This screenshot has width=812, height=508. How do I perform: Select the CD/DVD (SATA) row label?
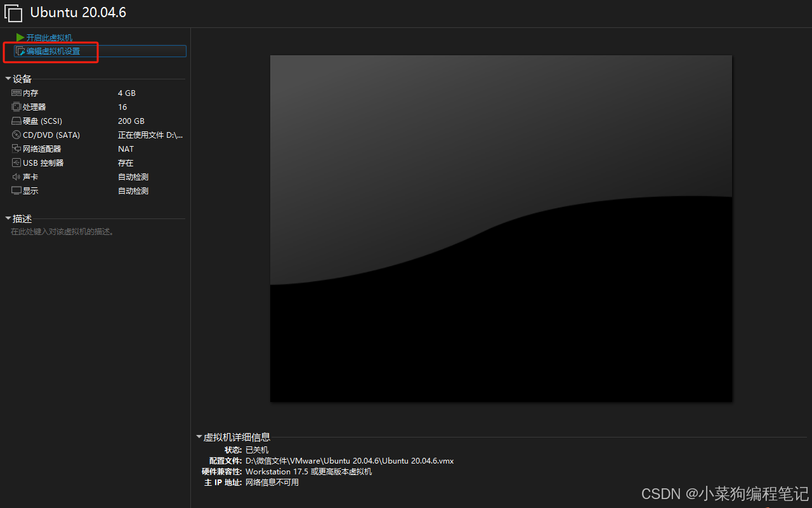point(51,135)
